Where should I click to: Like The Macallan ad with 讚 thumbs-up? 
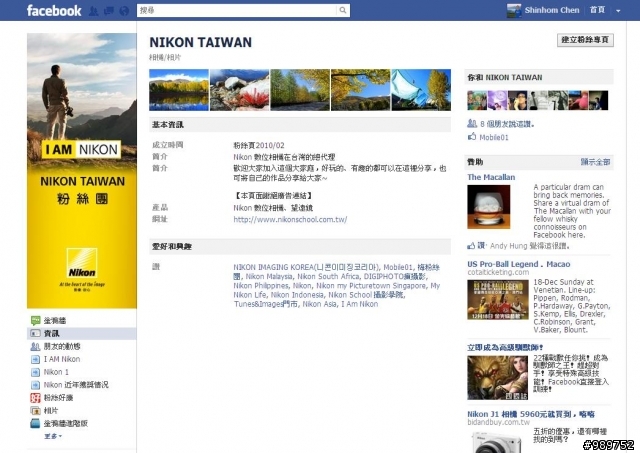pyautogui.click(x=476, y=245)
